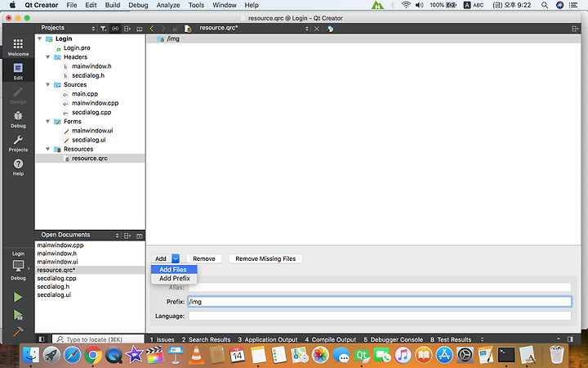The width and height of the screenshot is (588, 368).
Task: Collapse the Sources folder
Action: (x=48, y=84)
